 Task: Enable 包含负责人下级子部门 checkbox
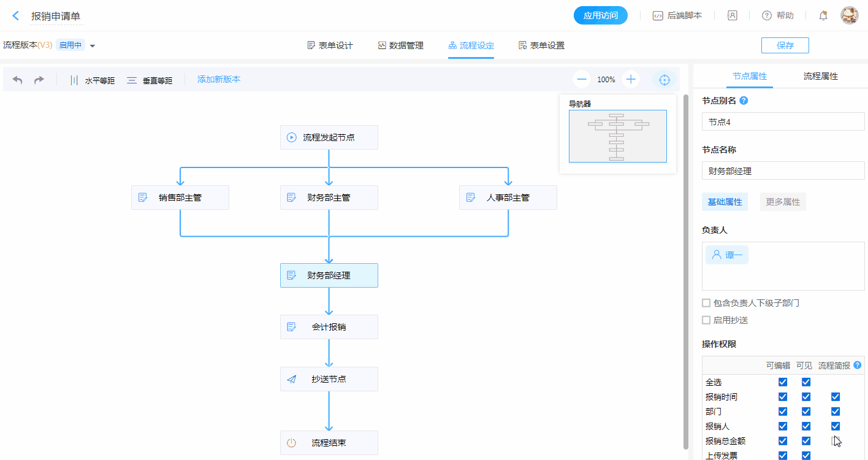706,303
